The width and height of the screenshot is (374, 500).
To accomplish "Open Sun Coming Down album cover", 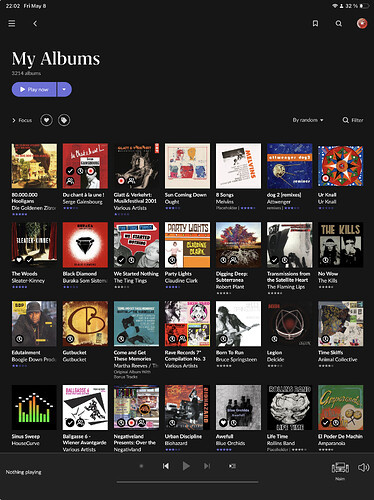I will click(x=187, y=166).
